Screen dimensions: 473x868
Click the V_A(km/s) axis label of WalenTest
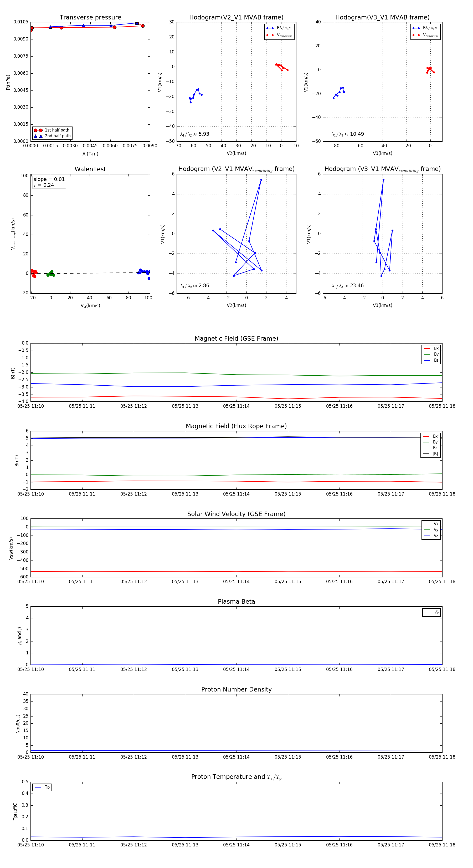[90, 306]
